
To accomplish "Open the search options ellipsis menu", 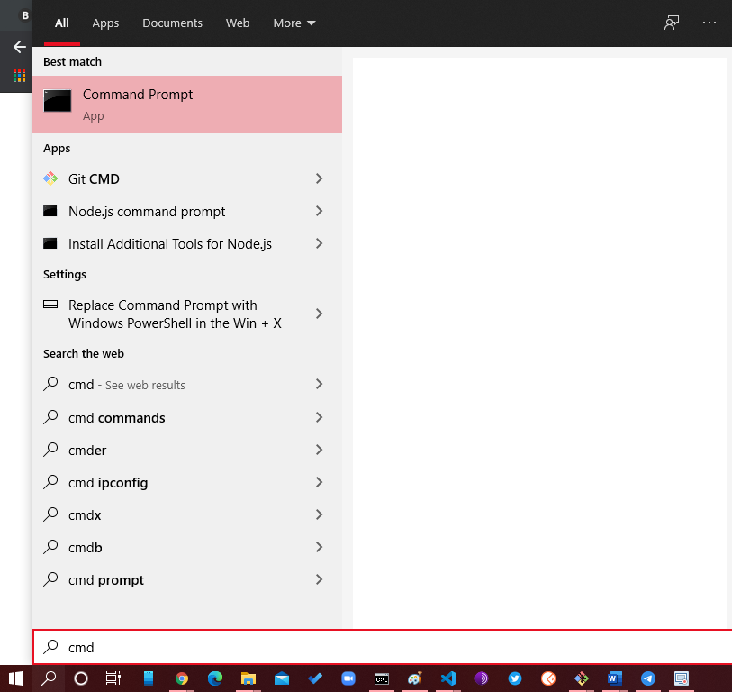I will point(709,22).
